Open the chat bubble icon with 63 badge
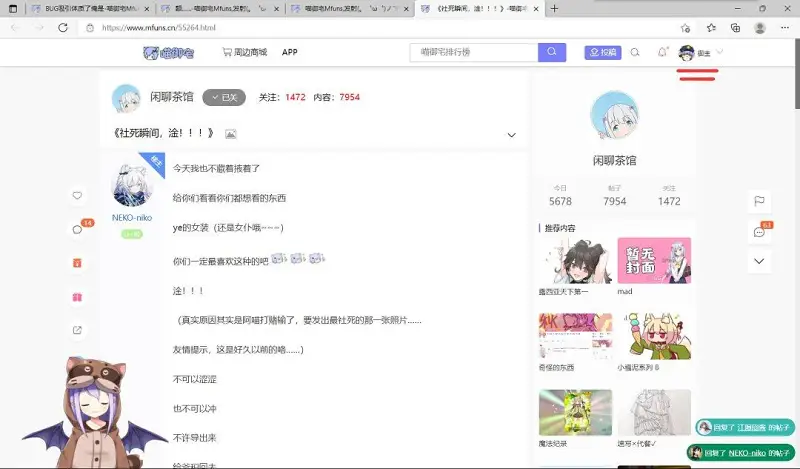 [760, 231]
